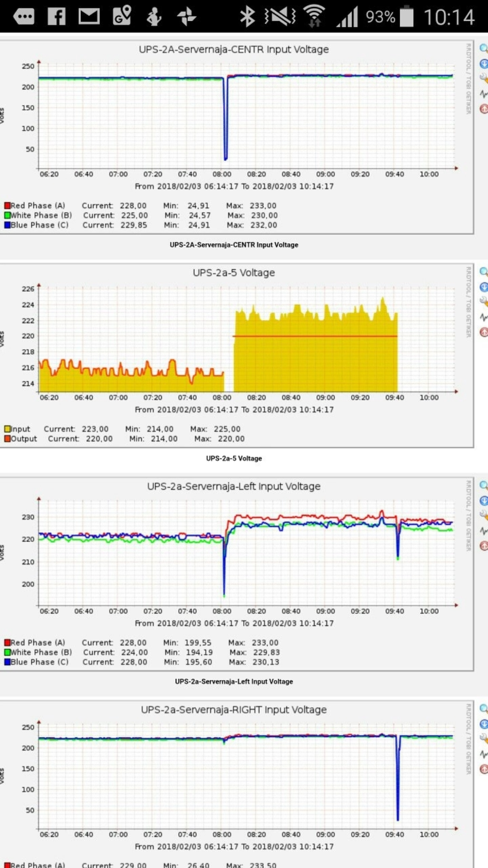Click Servernaja-Left White Phase min '194,19'

point(199,652)
